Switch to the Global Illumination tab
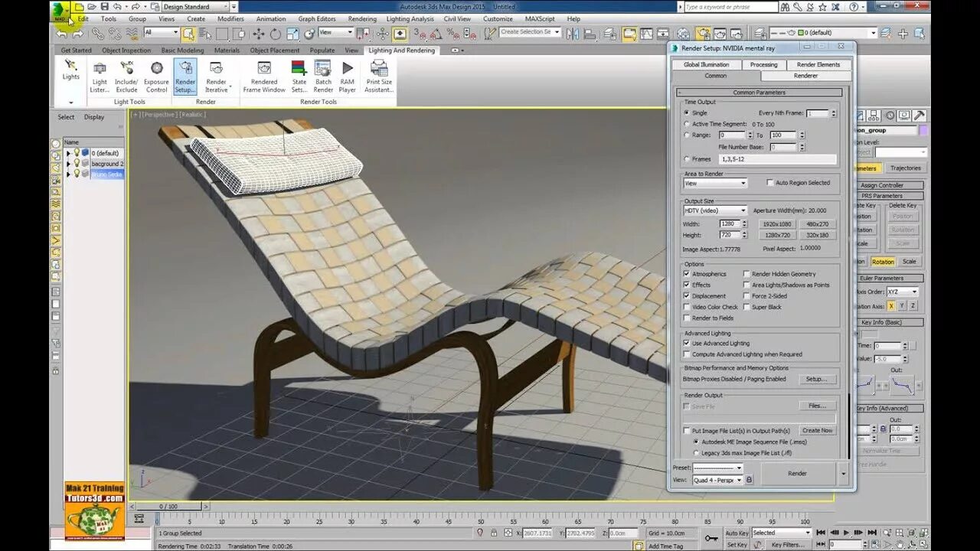The image size is (980, 551). pyautogui.click(x=706, y=65)
